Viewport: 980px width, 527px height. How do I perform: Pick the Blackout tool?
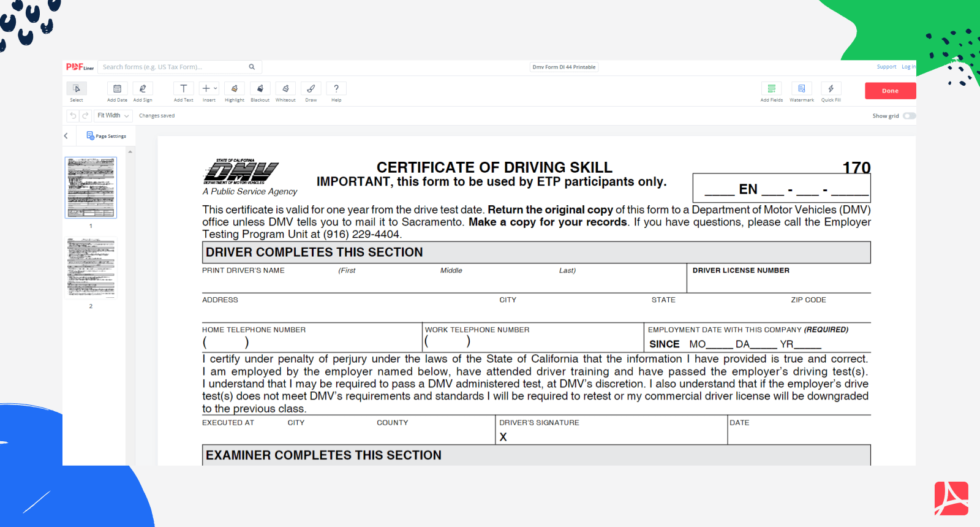tap(260, 89)
